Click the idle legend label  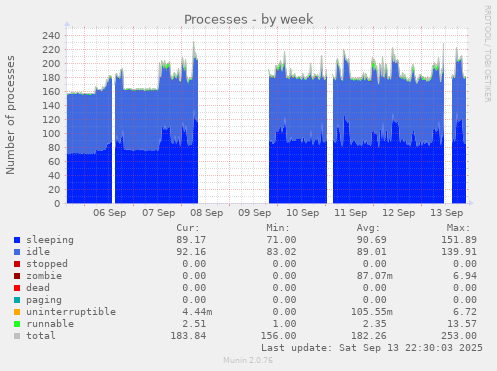pos(38,252)
